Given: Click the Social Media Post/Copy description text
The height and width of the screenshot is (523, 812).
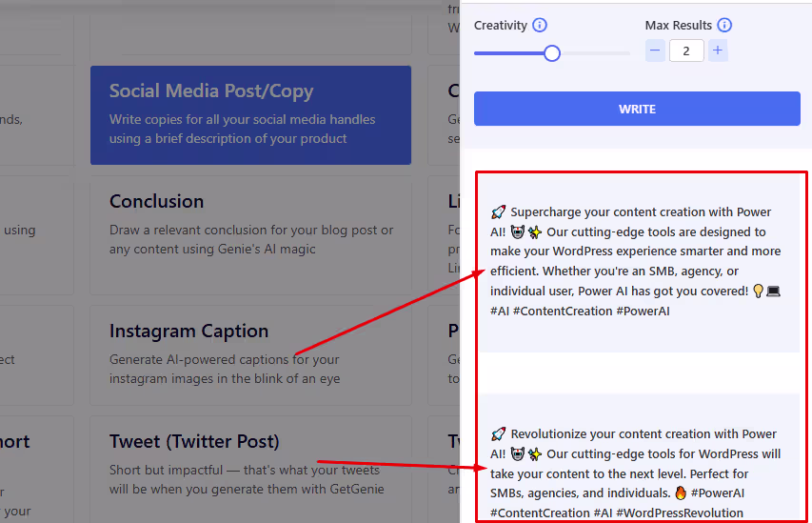Looking at the screenshot, I should pos(242,129).
